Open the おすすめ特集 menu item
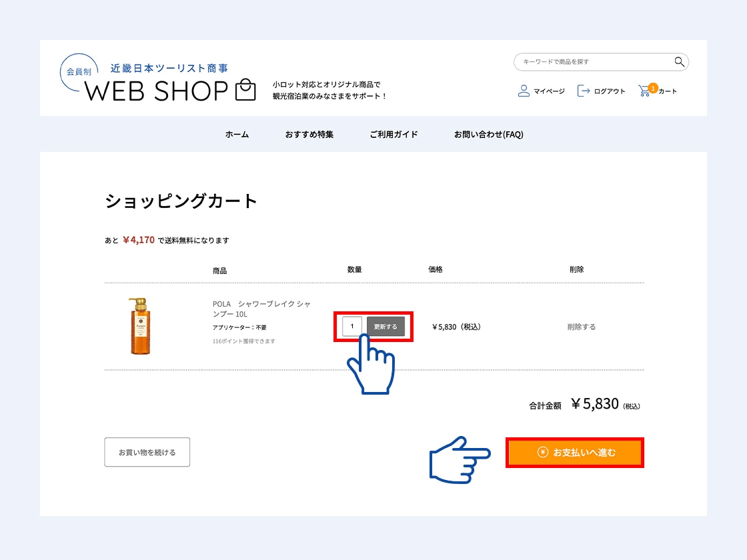 point(309,134)
